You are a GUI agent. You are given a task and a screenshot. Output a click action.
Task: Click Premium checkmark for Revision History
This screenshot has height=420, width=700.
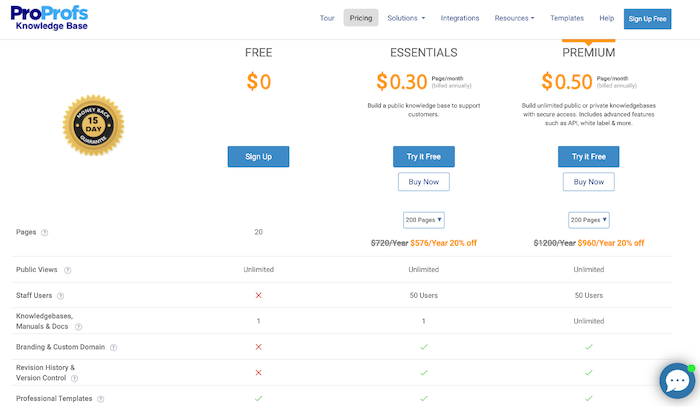point(589,373)
